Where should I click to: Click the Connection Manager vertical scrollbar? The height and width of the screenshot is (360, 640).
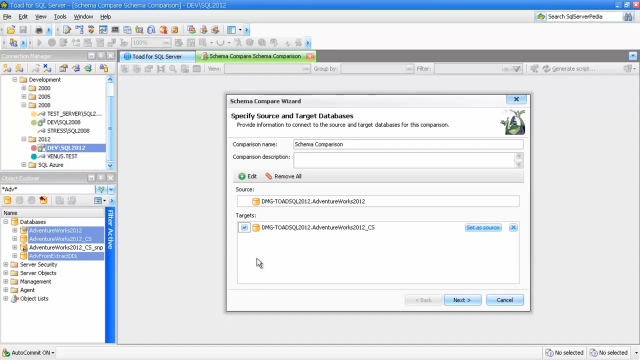tap(110, 122)
